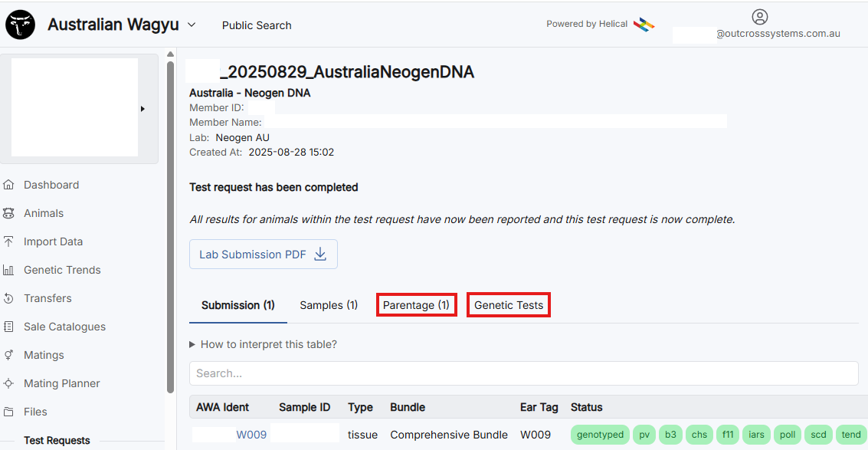Viewport: 868px width, 450px height.
Task: Switch to the Parentage (1) tab
Action: click(416, 305)
